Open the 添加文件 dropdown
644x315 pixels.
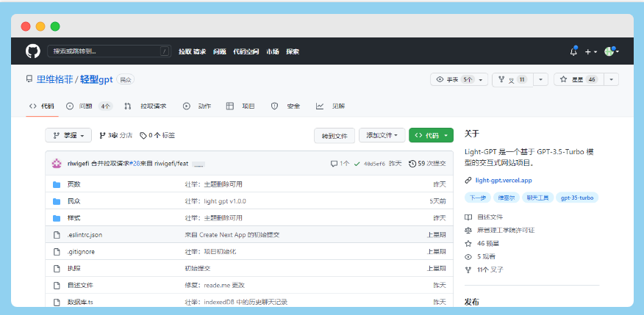[x=382, y=135]
